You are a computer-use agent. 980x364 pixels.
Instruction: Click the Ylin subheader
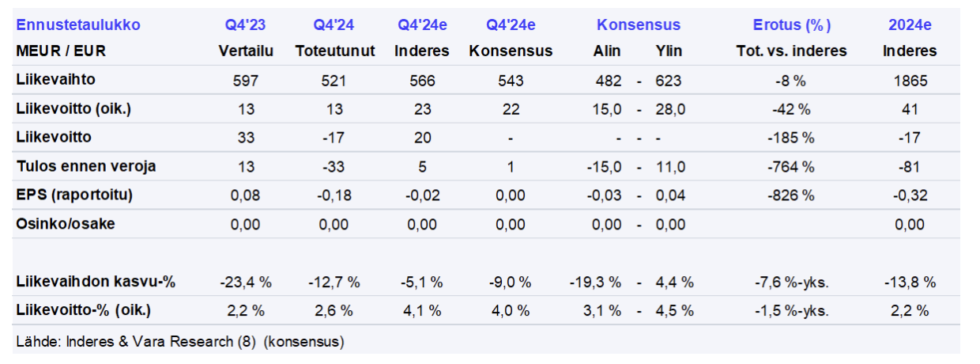tap(669, 51)
